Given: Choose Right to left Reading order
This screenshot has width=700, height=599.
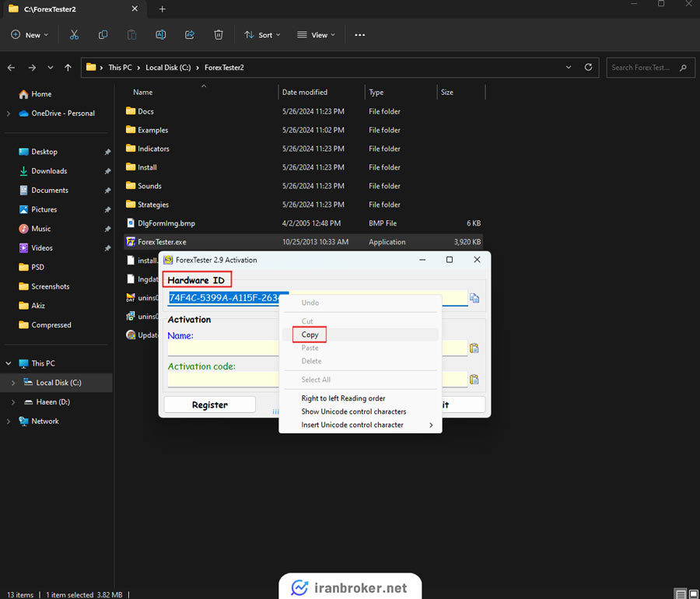Looking at the screenshot, I should 360,398.
